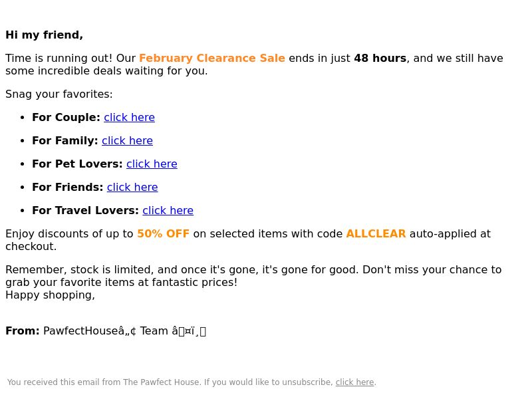Select the ALLCLEAR discount code text
The height and width of the screenshot is (399, 532).
pyautogui.click(x=376, y=234)
